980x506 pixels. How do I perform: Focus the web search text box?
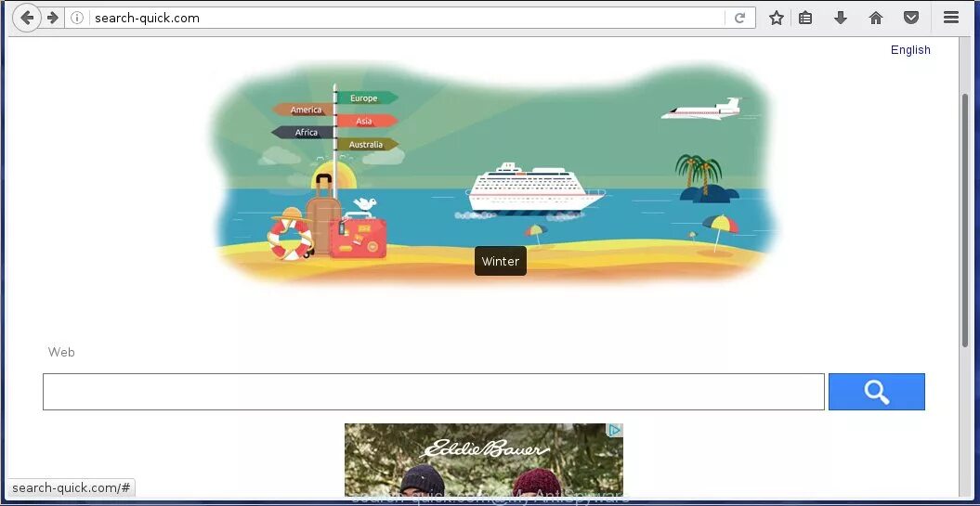(x=434, y=392)
